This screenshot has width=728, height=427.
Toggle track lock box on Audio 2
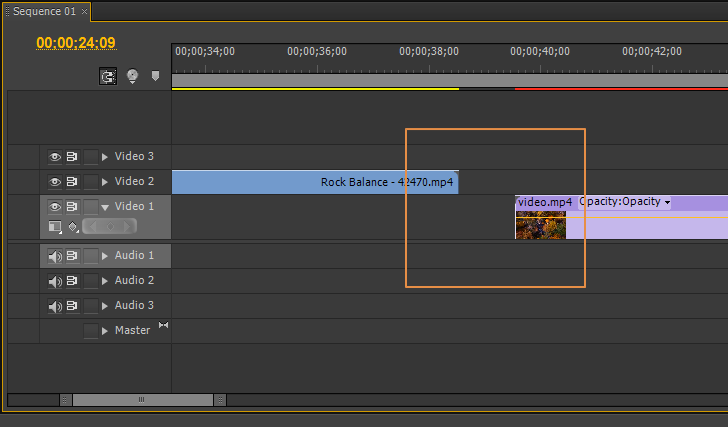(91, 281)
